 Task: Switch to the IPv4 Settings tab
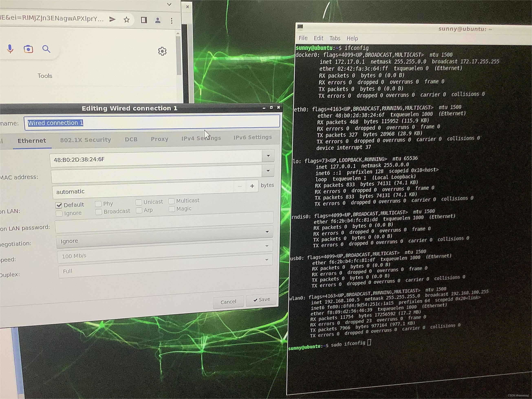[x=201, y=138]
